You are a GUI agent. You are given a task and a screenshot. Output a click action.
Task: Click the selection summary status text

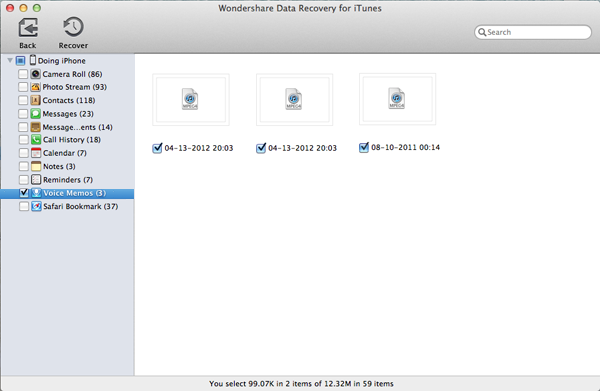coord(301,384)
